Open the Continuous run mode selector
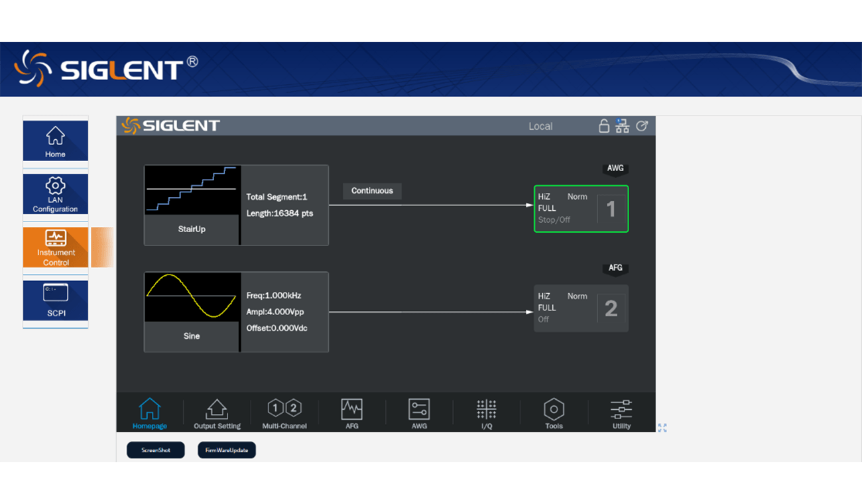This screenshot has width=862, height=504. click(372, 191)
